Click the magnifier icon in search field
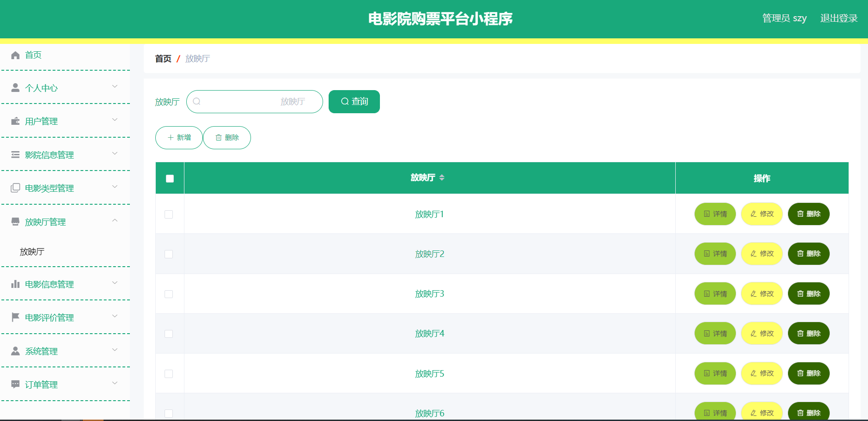The image size is (868, 421). [197, 101]
